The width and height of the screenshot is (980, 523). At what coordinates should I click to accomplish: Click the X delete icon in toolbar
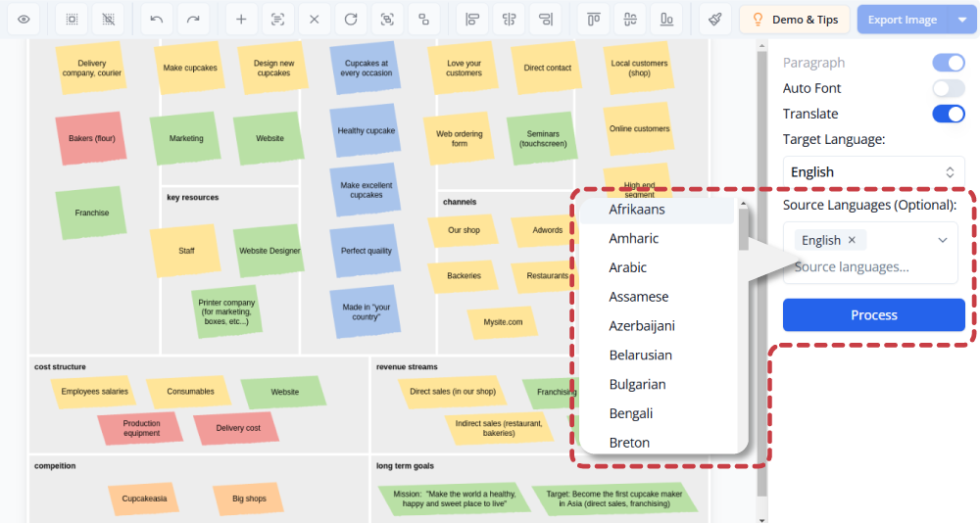314,19
